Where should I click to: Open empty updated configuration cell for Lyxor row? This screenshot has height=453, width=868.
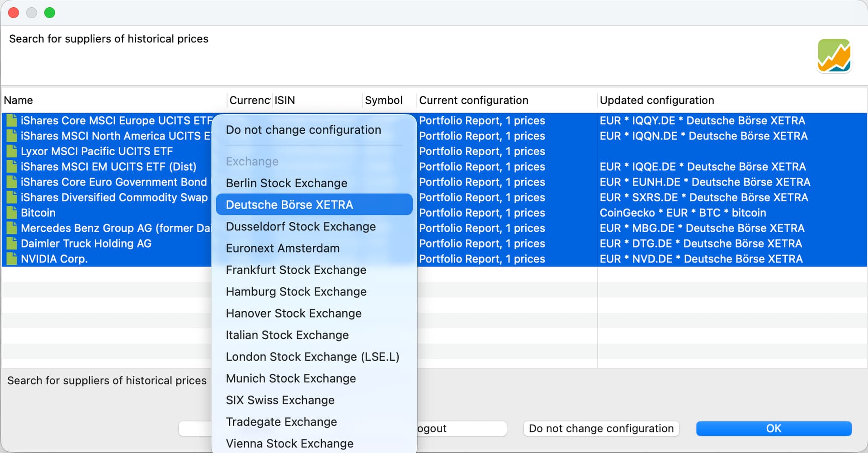(x=723, y=151)
